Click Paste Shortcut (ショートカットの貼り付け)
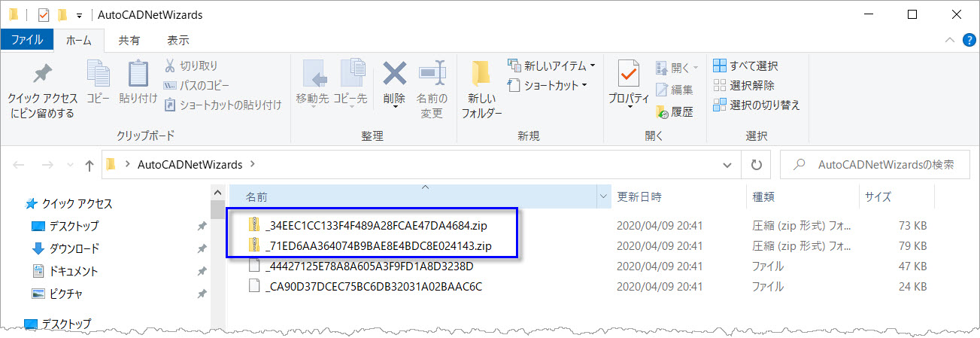Image resolution: width=980 pixels, height=338 pixels. point(223,105)
